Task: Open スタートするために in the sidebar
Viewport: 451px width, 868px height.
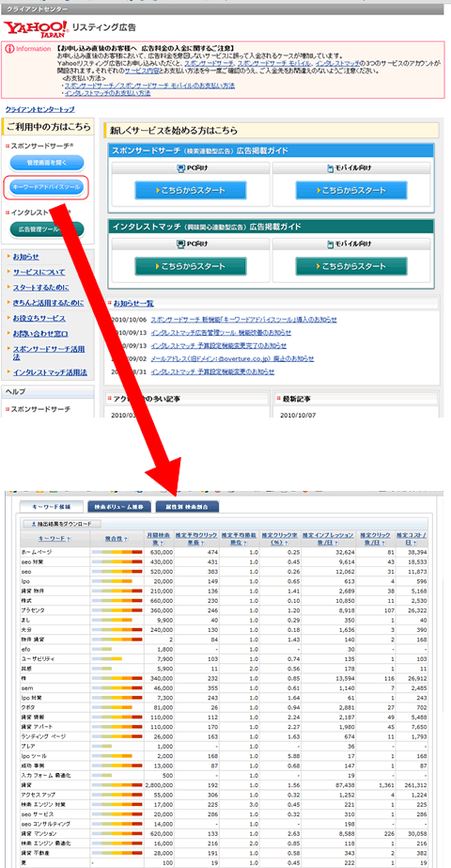Action: 41,288
